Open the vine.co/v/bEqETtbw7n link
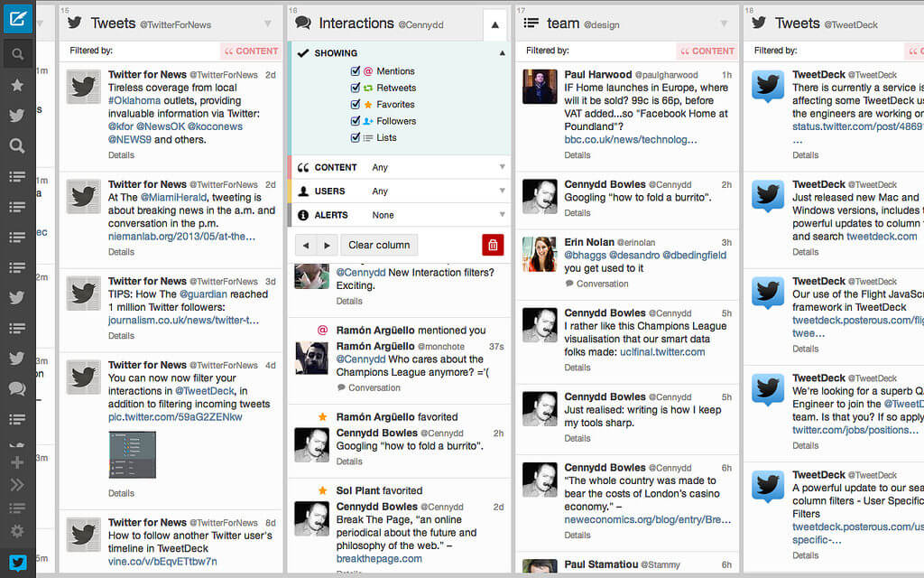The height and width of the screenshot is (578, 924). (x=162, y=562)
